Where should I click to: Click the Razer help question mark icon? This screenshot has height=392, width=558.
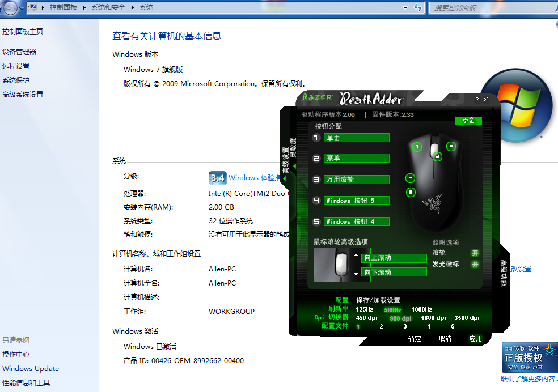point(477,100)
